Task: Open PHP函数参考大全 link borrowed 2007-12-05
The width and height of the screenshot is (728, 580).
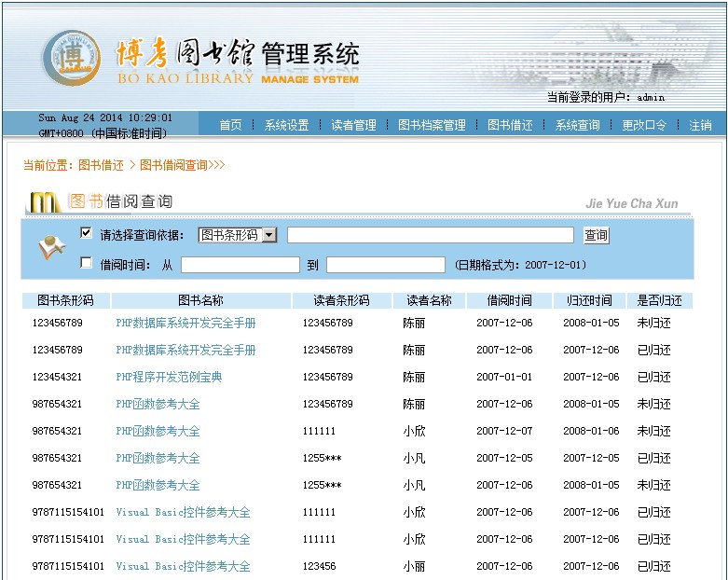Action: click(158, 458)
